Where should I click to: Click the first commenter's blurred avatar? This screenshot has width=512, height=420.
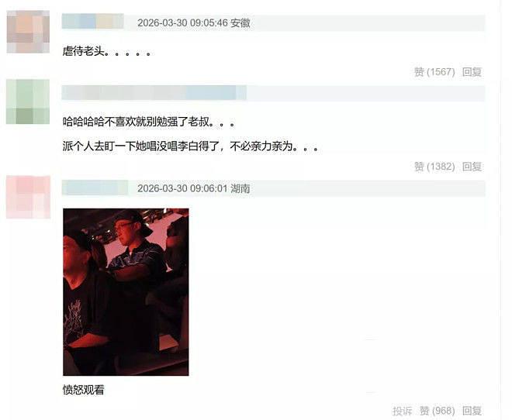pos(28,32)
